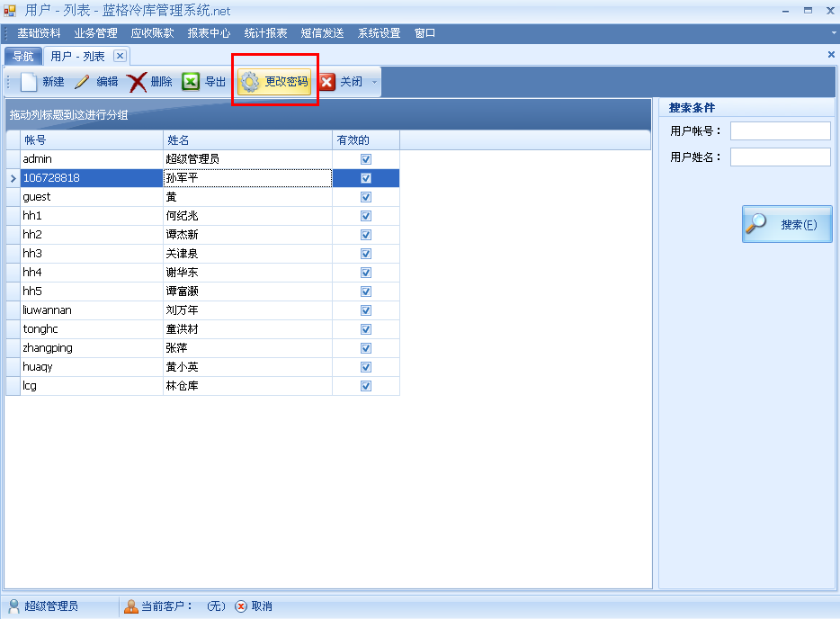Click the 取消 cancel icon in status bar

click(x=241, y=606)
